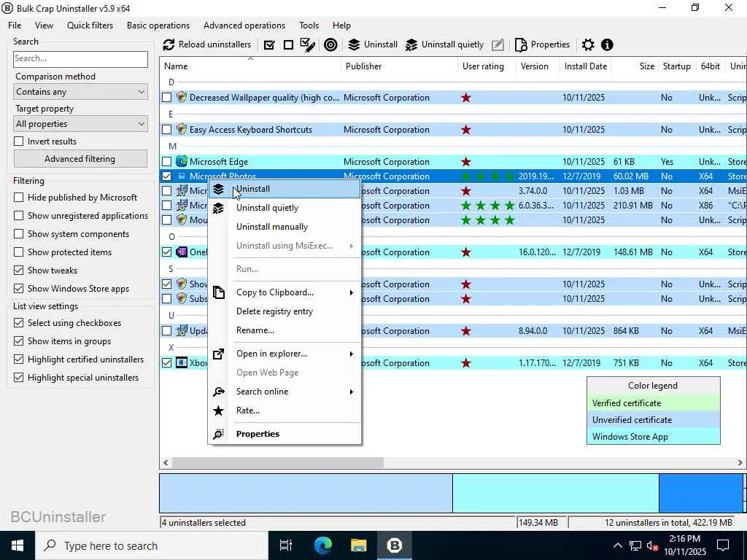
Task: Open the Tools menu
Action: 309,26
